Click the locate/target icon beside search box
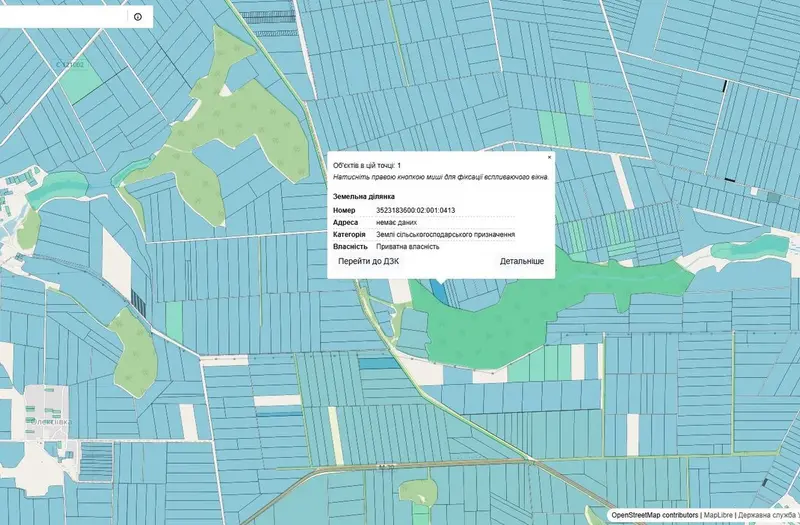 pyautogui.click(x=138, y=17)
